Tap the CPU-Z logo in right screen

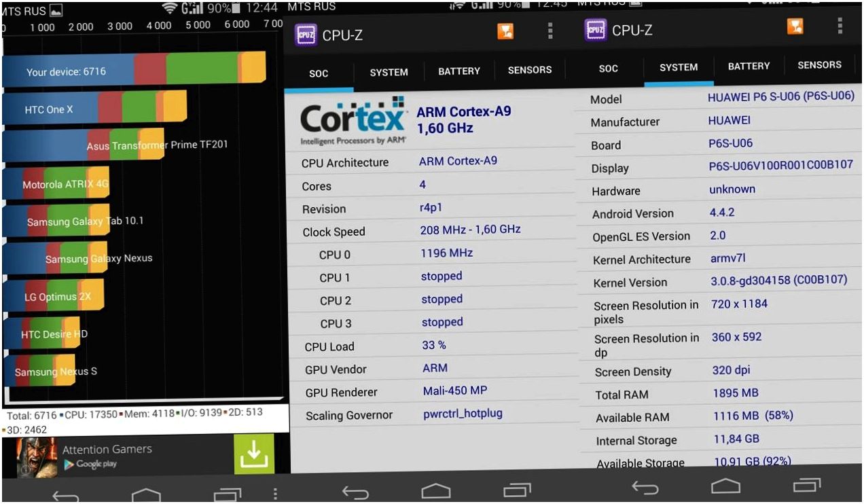pyautogui.click(x=596, y=30)
